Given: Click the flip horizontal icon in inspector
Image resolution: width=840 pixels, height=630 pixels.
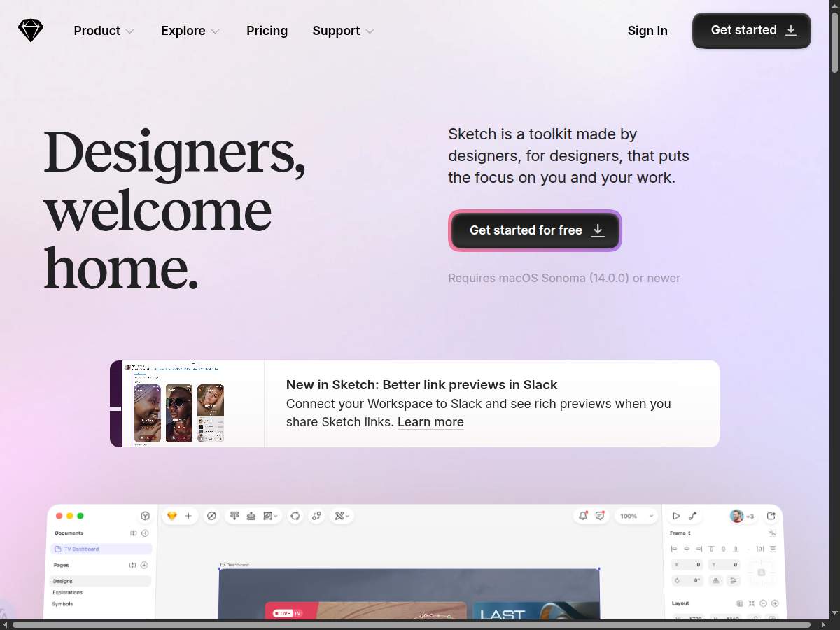Looking at the screenshot, I should (715, 580).
